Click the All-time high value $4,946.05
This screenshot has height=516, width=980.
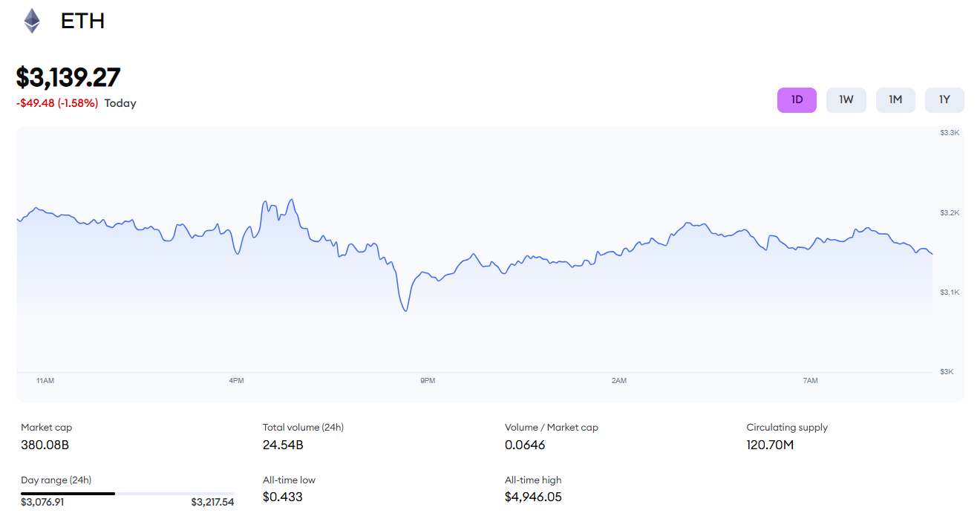[x=532, y=497]
